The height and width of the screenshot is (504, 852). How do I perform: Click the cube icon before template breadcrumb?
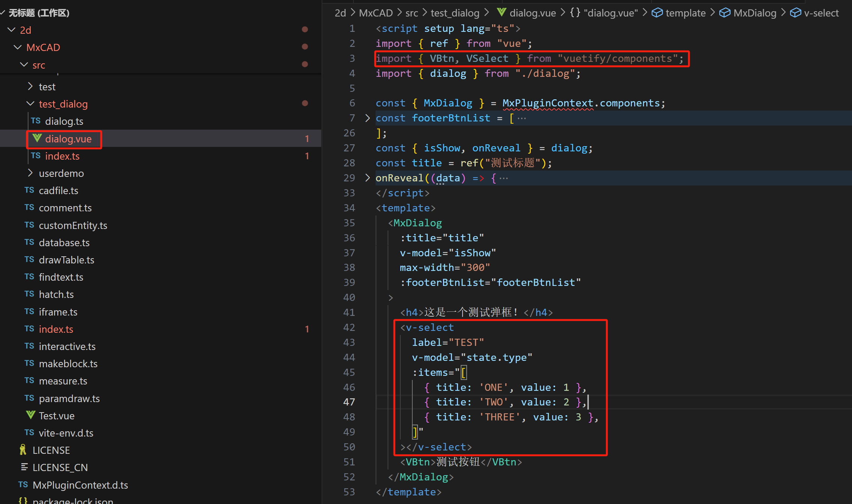click(x=657, y=13)
